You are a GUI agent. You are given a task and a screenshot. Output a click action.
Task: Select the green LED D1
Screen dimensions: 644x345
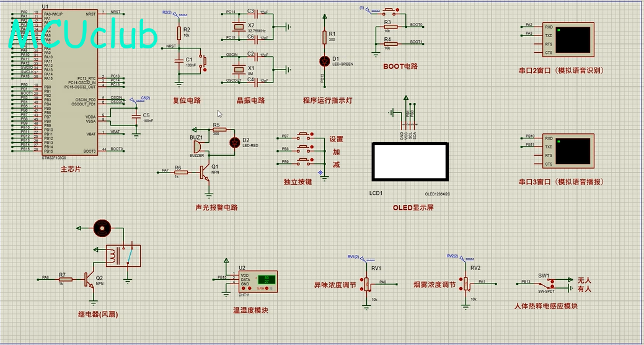[x=324, y=61]
